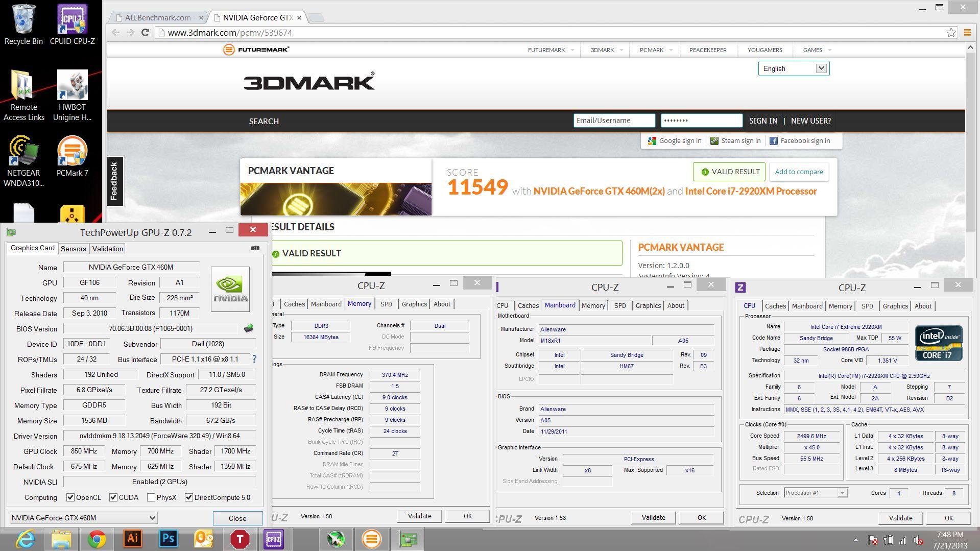Toggle the DirectCompute 5.0 checkbox

[189, 497]
